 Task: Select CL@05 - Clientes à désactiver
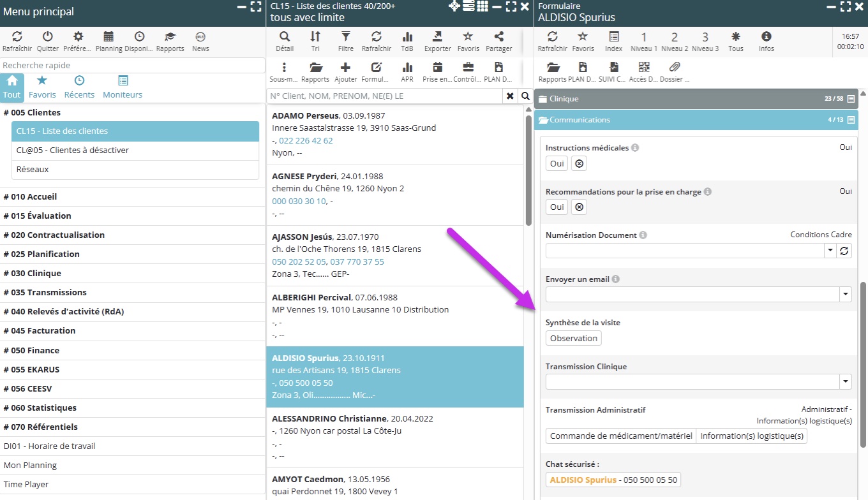[x=72, y=151]
